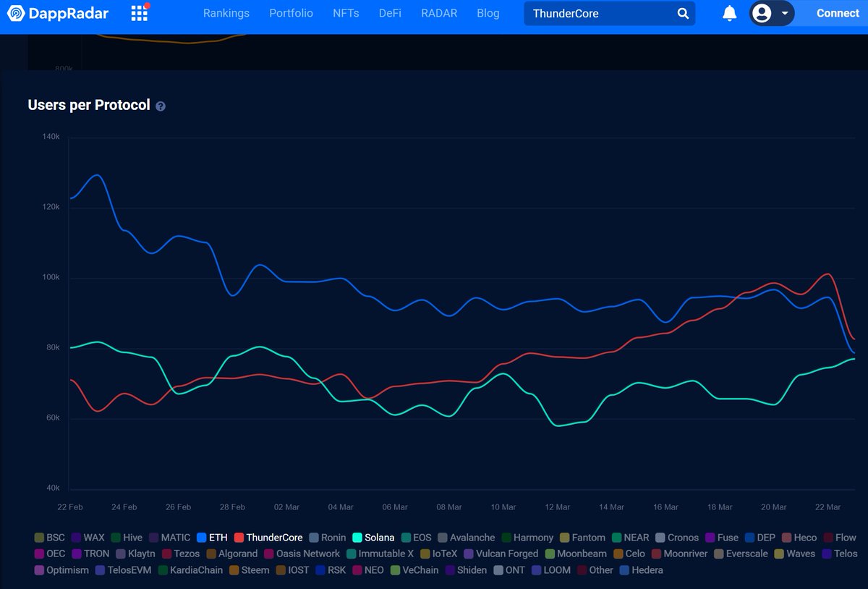Viewport: 868px width, 589px height.
Task: Enable Fuse series in legend
Action: coord(722,538)
